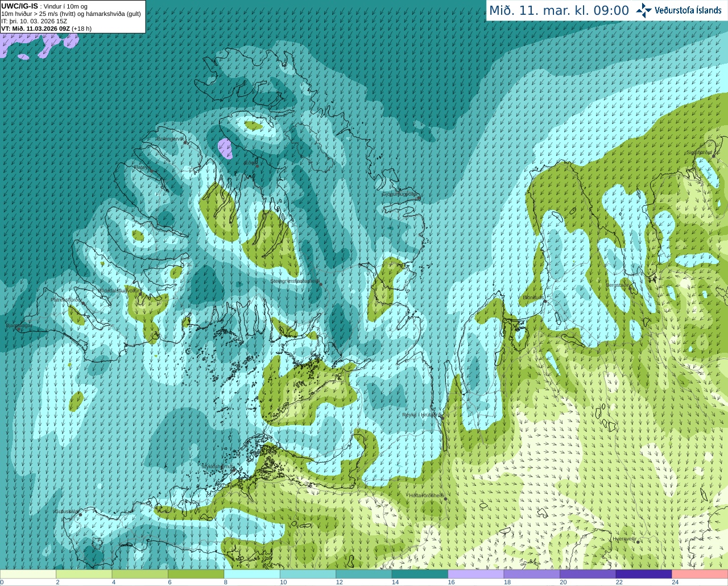728x586 pixels.
Task: Select the Reykir í Hrútafirði station label
Action: [421, 415]
